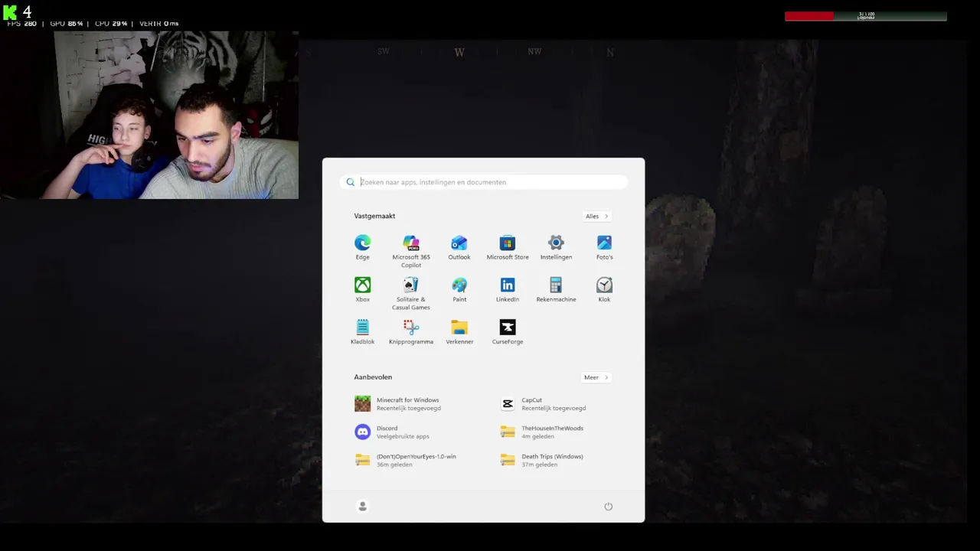Click the '37m geleden' timestamp text
Screen dimensions: 980x551
540,465
